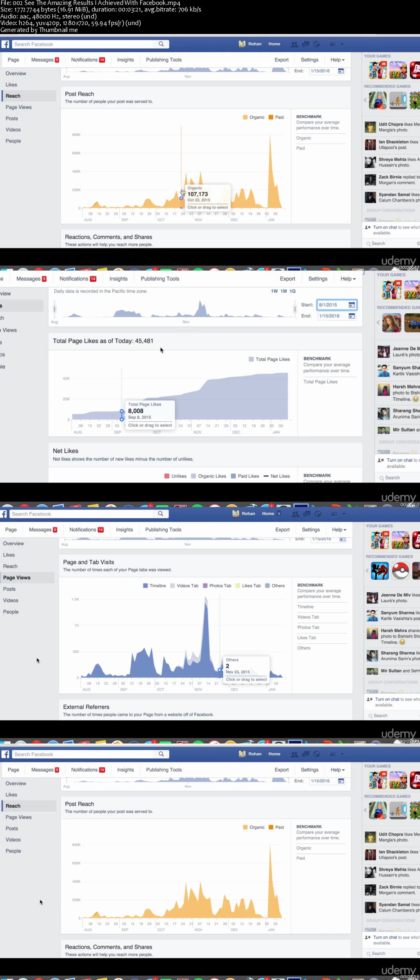Click End date calendar icon in 107,173 tooltip frame
This screenshot has height=980, width=420.
coord(341,71)
